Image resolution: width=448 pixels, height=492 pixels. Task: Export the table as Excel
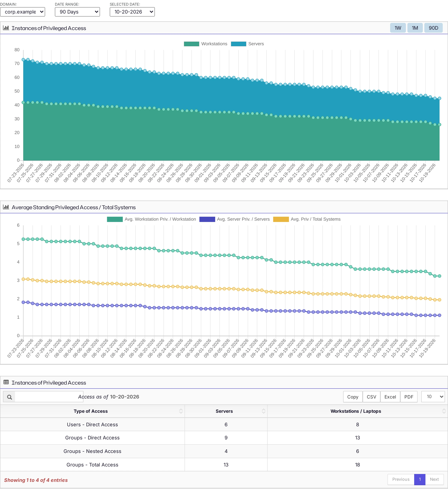tap(390, 397)
